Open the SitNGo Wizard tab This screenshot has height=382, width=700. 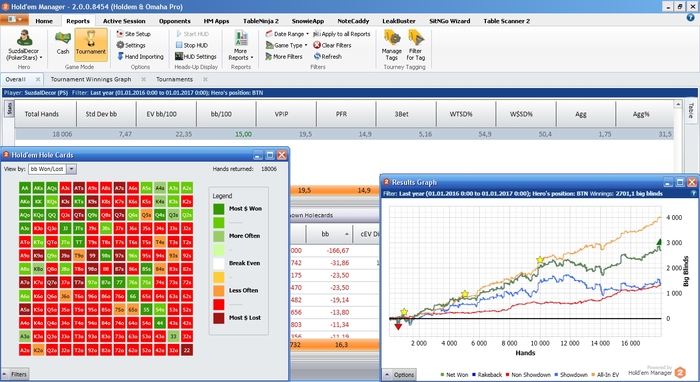coord(450,21)
